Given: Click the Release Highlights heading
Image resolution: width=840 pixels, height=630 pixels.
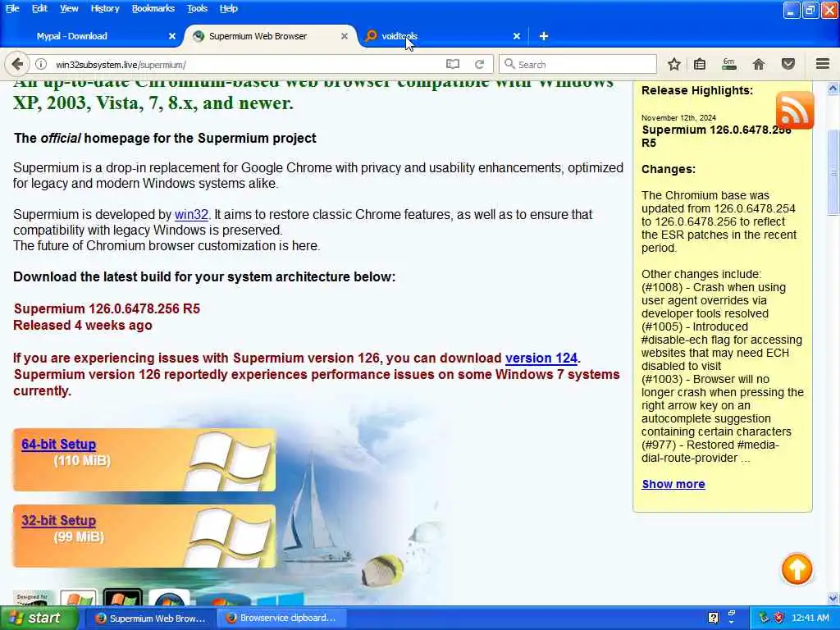Looking at the screenshot, I should 697,90.
